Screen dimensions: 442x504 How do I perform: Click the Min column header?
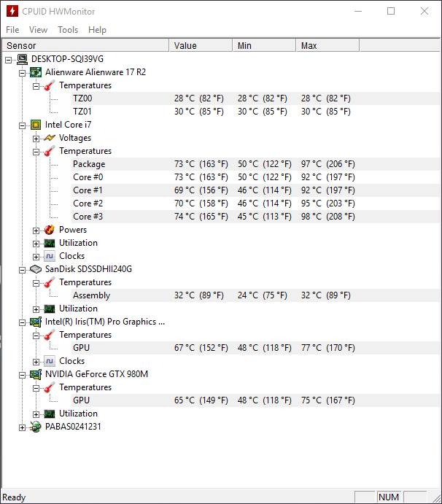click(264, 45)
